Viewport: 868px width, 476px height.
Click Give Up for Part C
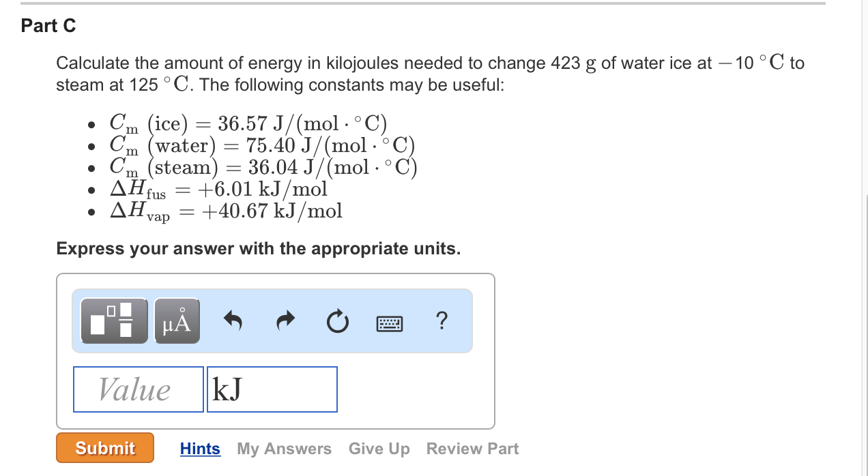pyautogui.click(x=379, y=447)
